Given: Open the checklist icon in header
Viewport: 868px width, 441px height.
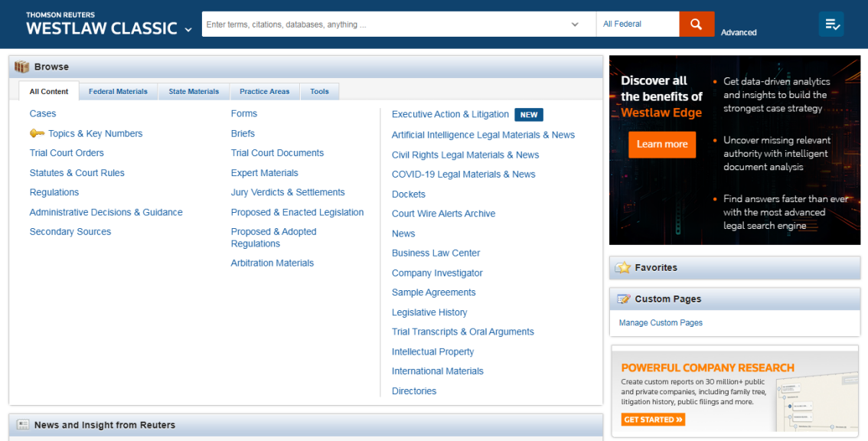Looking at the screenshot, I should tap(831, 24).
